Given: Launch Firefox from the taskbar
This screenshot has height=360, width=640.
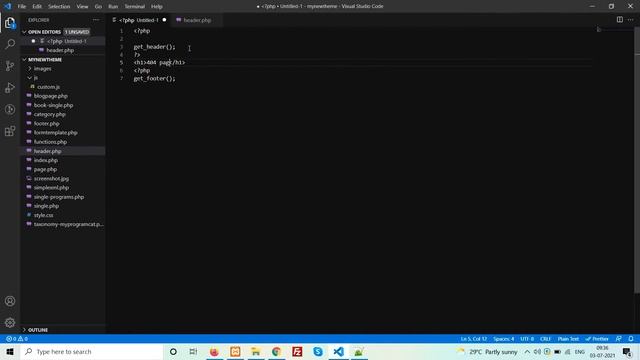Looking at the screenshot, I should [214, 351].
